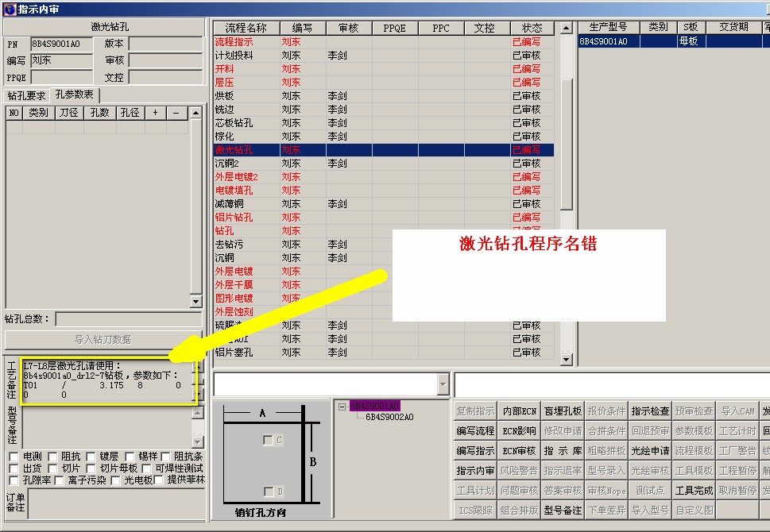The image size is (770, 532).
Task: Check the C pin-hole direction box
Action: point(268,440)
